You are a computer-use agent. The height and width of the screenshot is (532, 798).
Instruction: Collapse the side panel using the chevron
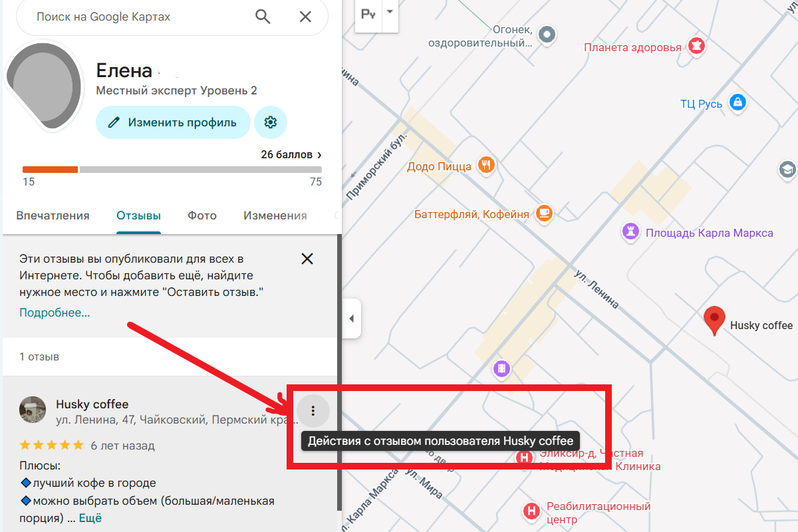pos(351,319)
